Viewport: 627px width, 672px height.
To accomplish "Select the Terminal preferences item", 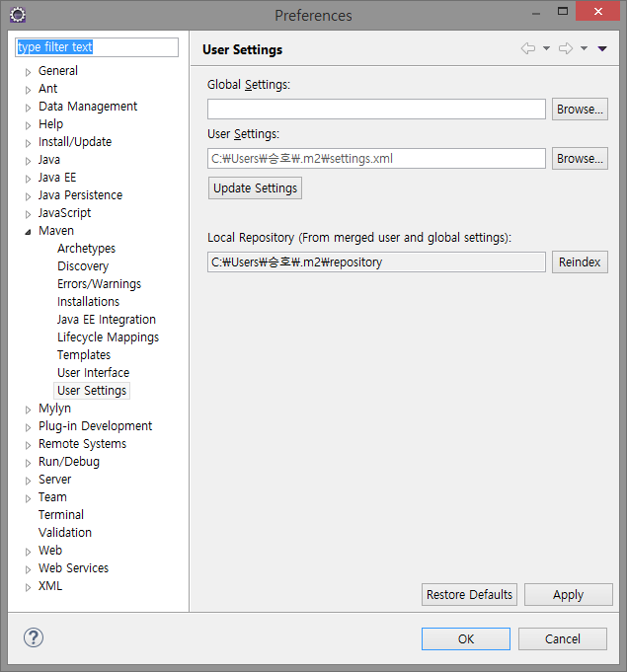I will click(x=61, y=515).
